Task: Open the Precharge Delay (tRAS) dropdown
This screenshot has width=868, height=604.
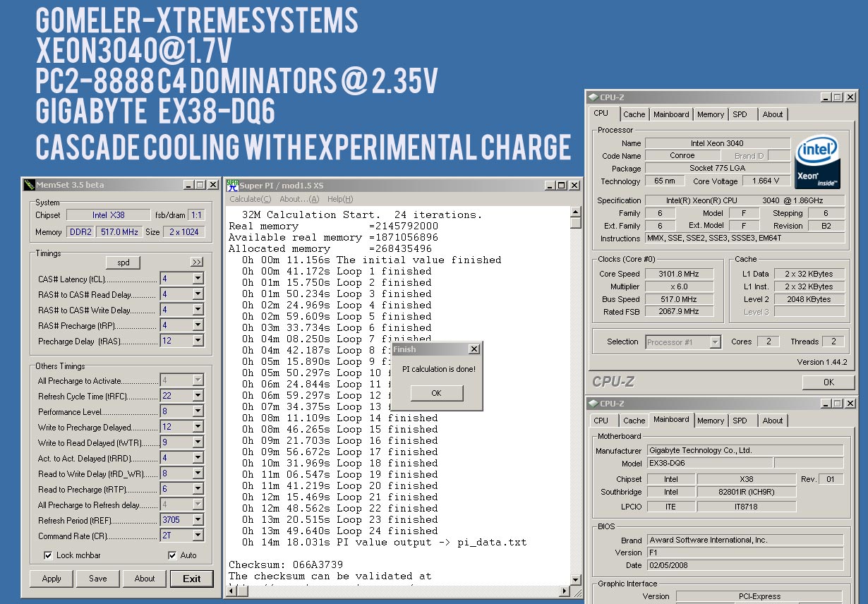Action: 198,341
